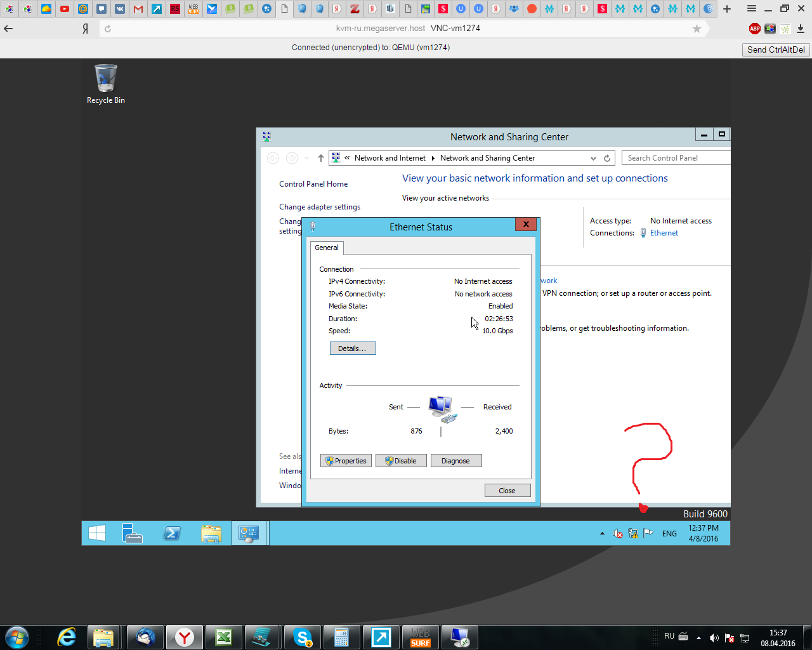Viewport: 812px width, 650px height.
Task: Show hidden icons in remote system tray
Action: click(602, 534)
